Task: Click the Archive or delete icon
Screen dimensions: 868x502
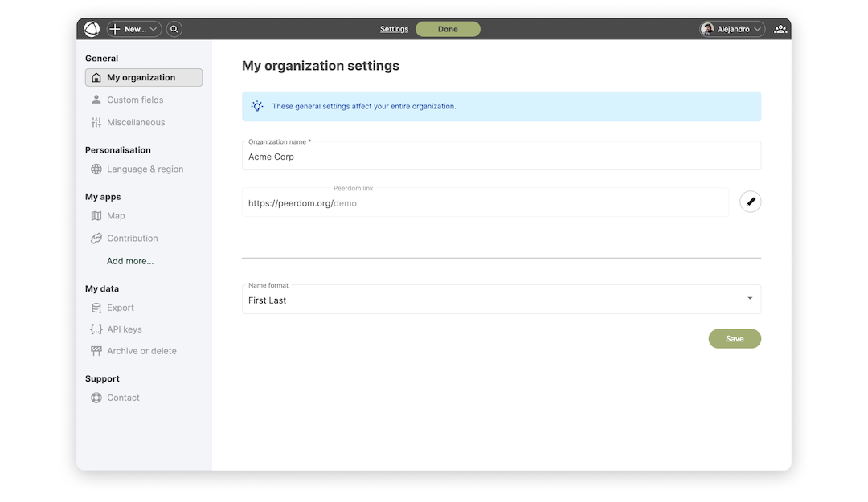Action: pyautogui.click(x=96, y=351)
